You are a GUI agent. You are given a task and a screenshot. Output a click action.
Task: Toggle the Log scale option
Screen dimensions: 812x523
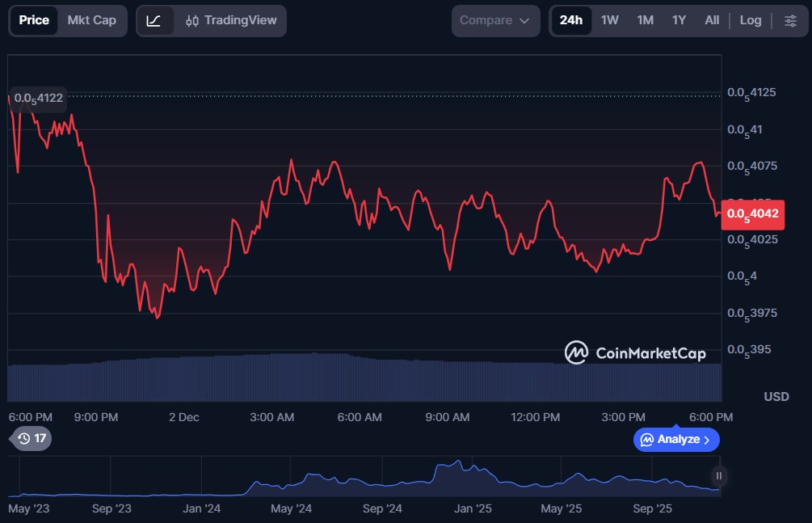tap(750, 20)
